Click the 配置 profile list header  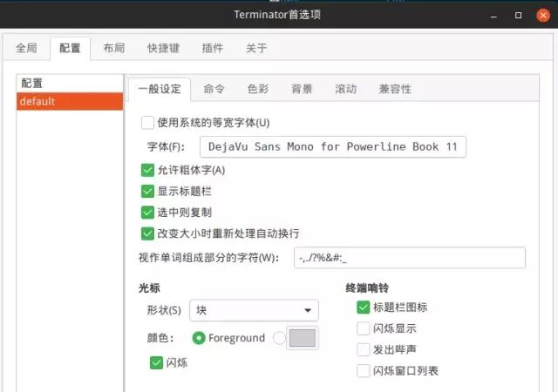(70, 84)
